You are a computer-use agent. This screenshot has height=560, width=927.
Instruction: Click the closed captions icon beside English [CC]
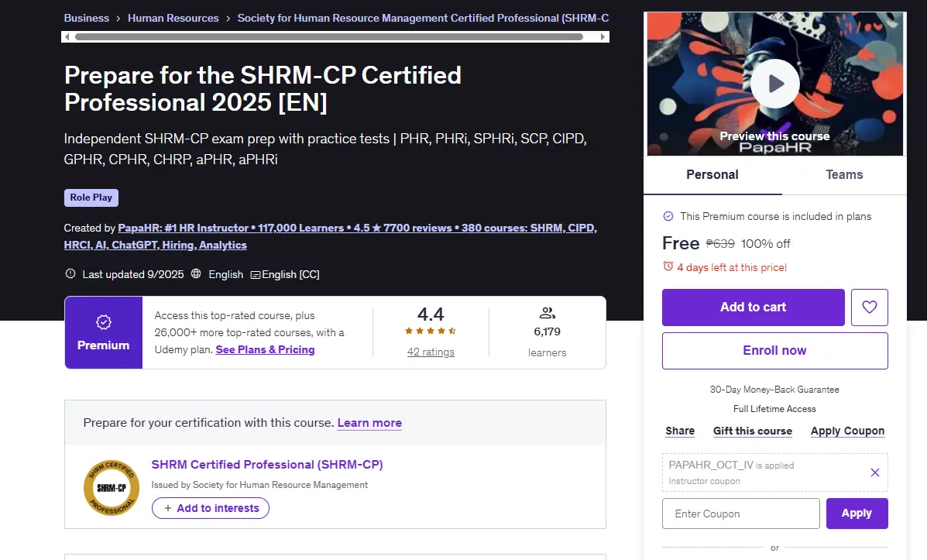(x=256, y=275)
